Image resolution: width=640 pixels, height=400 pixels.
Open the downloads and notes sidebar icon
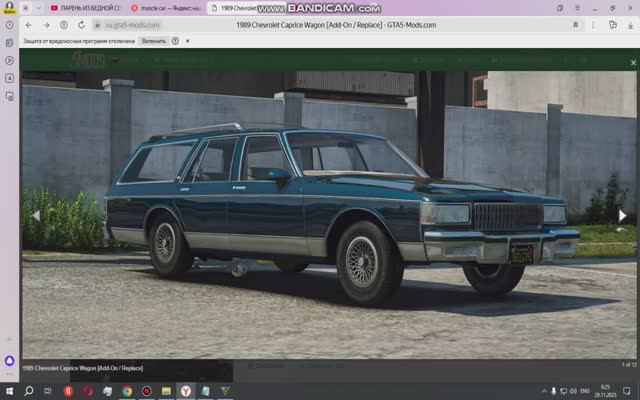(9, 96)
